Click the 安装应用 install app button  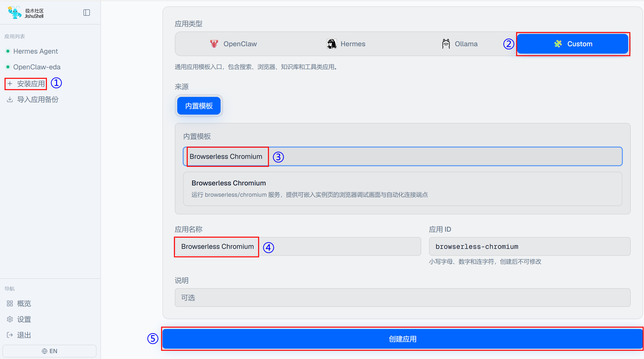(x=26, y=84)
